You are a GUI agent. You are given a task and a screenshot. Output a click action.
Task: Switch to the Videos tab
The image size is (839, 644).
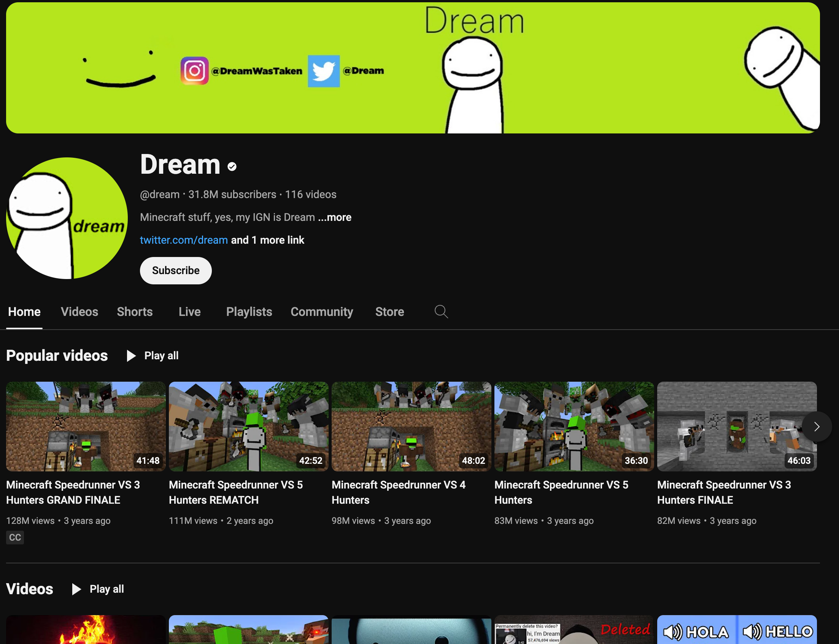coord(79,312)
